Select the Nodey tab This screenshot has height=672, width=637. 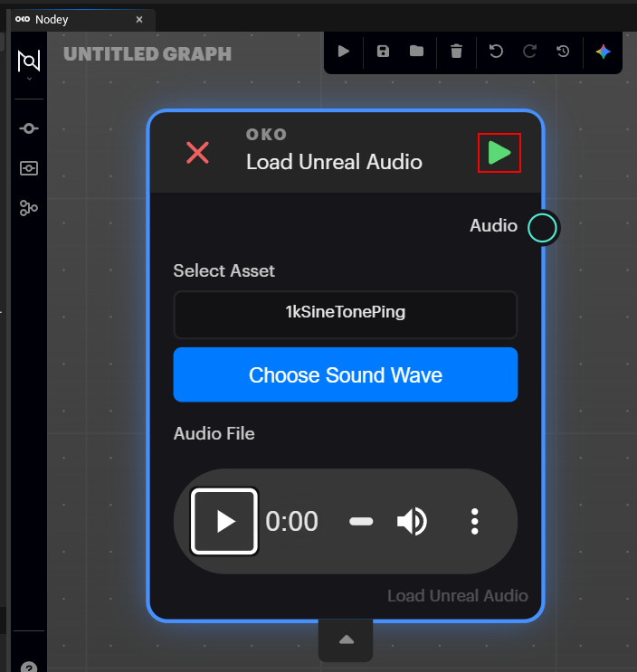click(82, 20)
